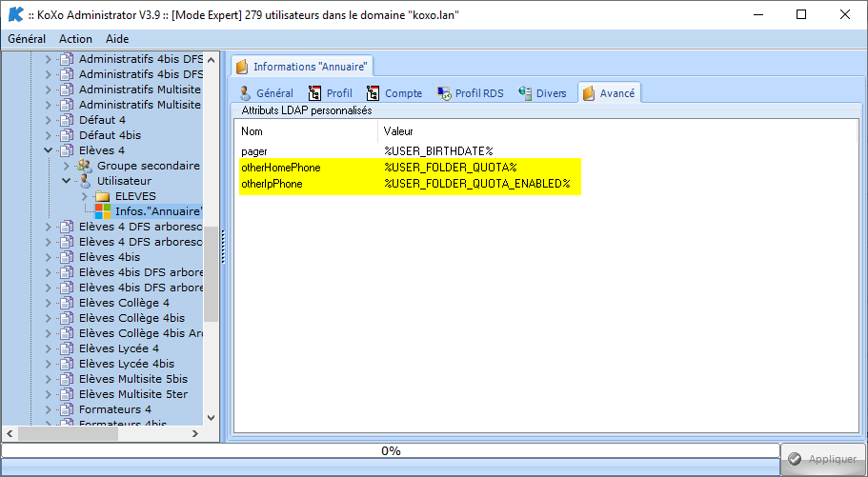Click the Nom column header
The width and height of the screenshot is (868, 477).
point(308,131)
